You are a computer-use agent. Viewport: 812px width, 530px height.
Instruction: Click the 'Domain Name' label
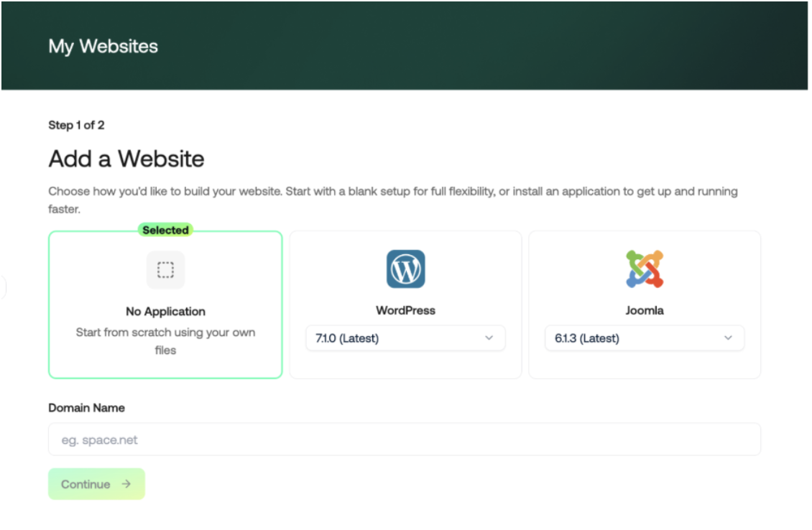pyautogui.click(x=86, y=408)
